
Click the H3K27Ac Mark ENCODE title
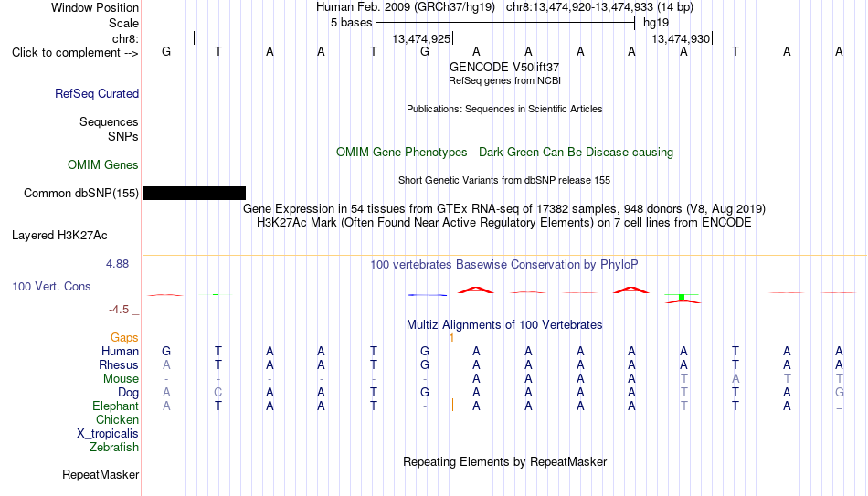point(504,223)
